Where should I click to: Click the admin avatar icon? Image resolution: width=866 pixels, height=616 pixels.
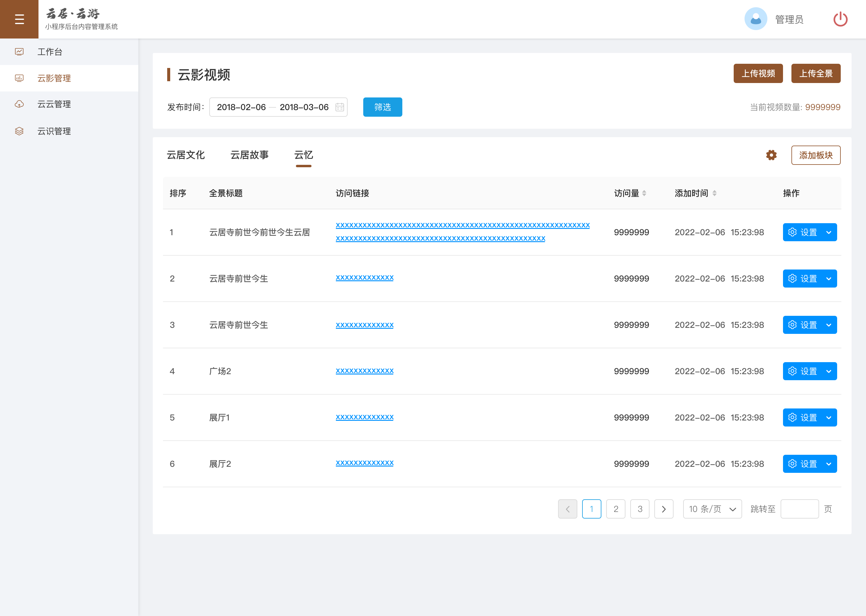click(755, 19)
